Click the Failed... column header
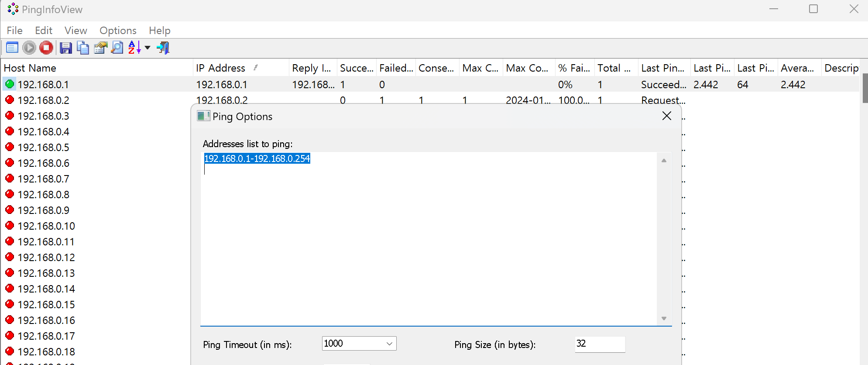 click(396, 68)
